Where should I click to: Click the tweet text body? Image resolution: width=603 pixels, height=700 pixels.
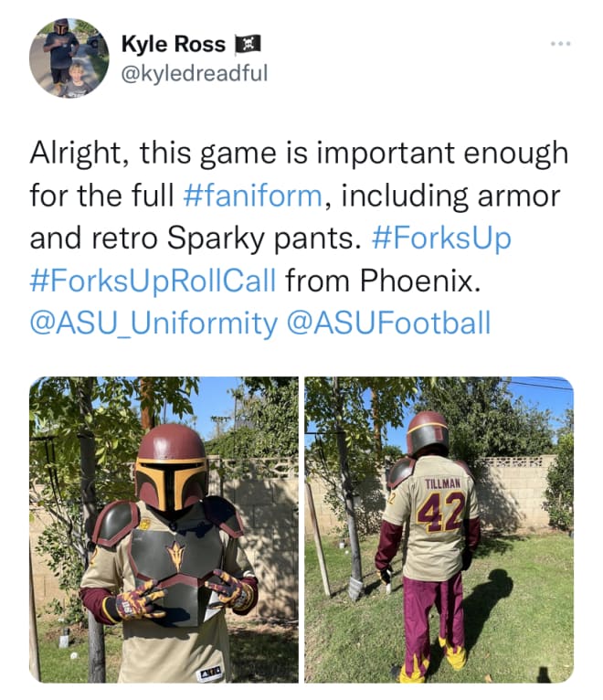coord(299,238)
